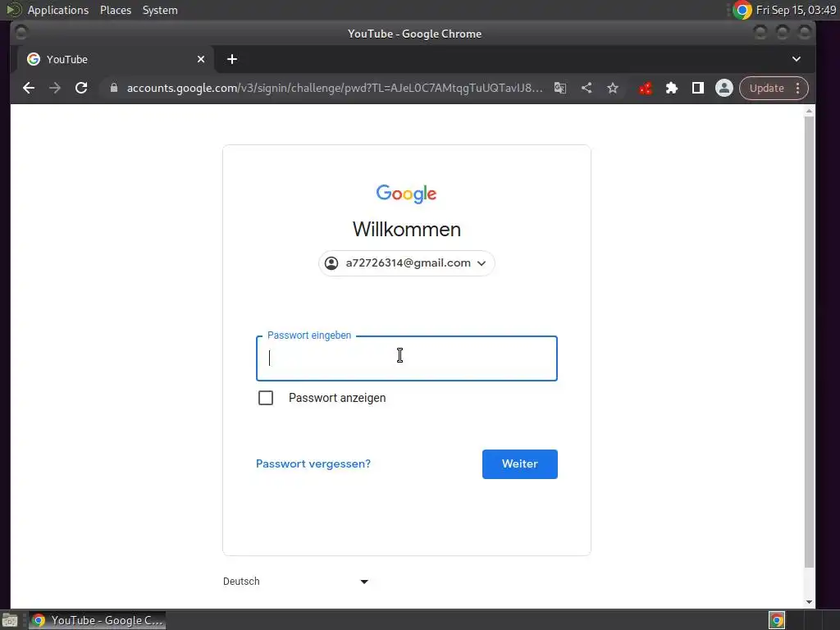
Task: Click the page vertical scrollbar
Action: tap(810, 342)
